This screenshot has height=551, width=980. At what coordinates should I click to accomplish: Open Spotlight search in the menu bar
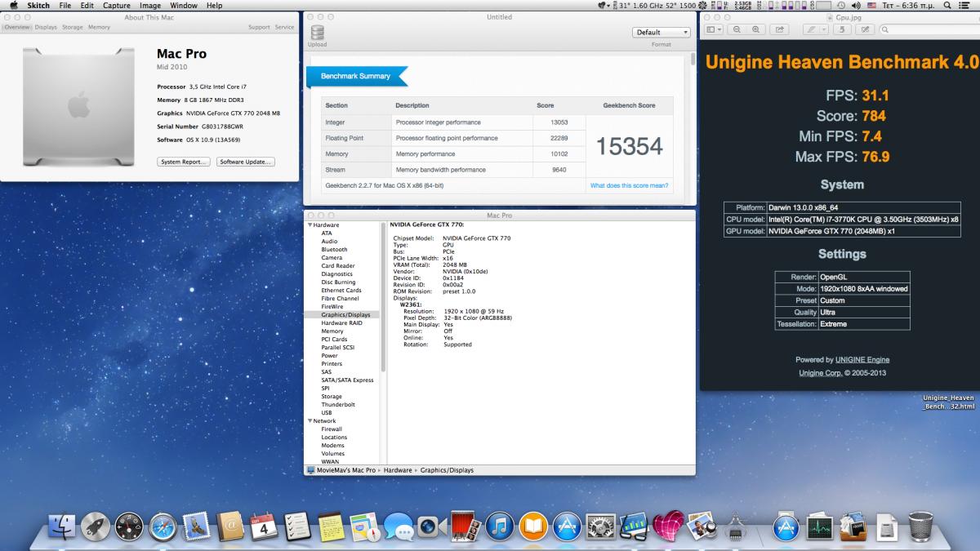[949, 6]
